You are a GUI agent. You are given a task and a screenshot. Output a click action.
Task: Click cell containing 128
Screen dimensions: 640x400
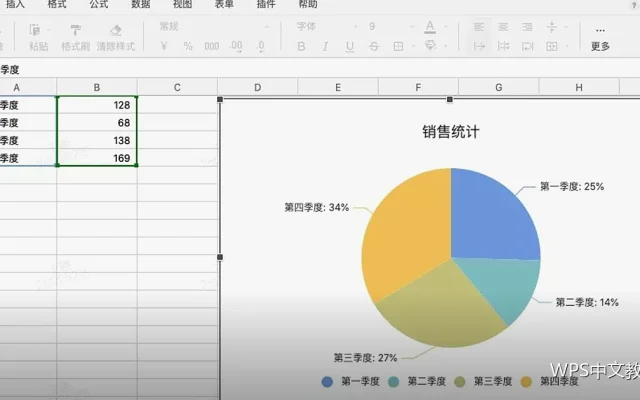pos(97,105)
